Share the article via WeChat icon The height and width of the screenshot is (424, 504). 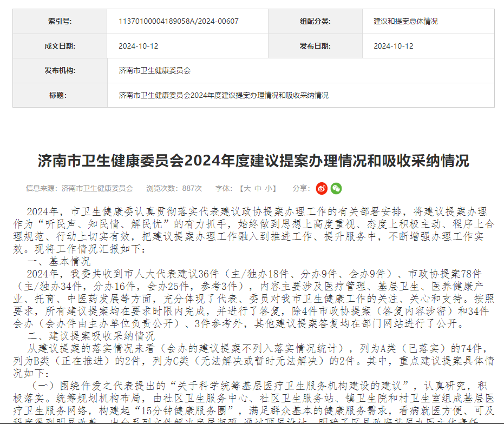coord(336,188)
